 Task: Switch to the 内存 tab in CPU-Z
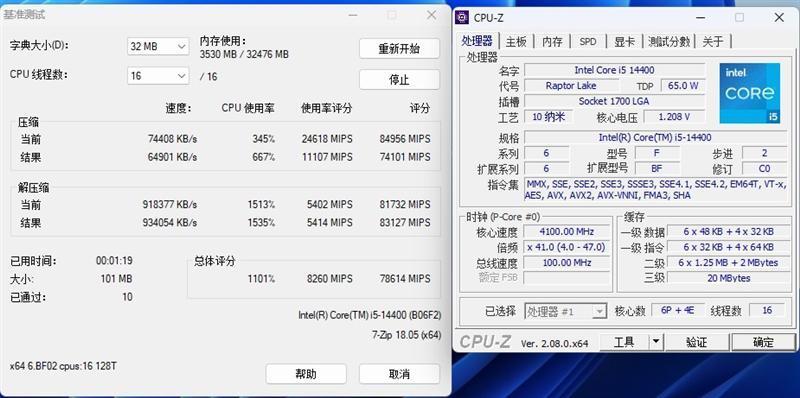point(552,41)
